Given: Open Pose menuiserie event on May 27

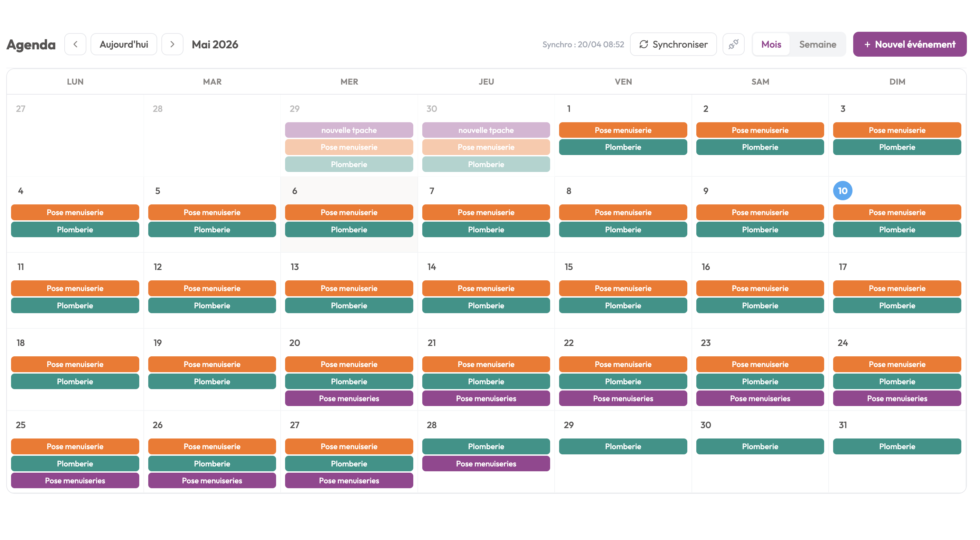Looking at the screenshot, I should [349, 446].
